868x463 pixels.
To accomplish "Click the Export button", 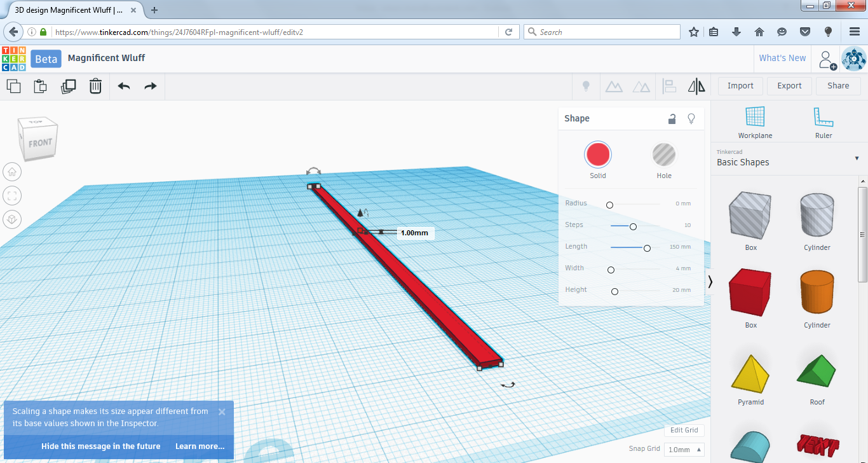I will pyautogui.click(x=789, y=86).
